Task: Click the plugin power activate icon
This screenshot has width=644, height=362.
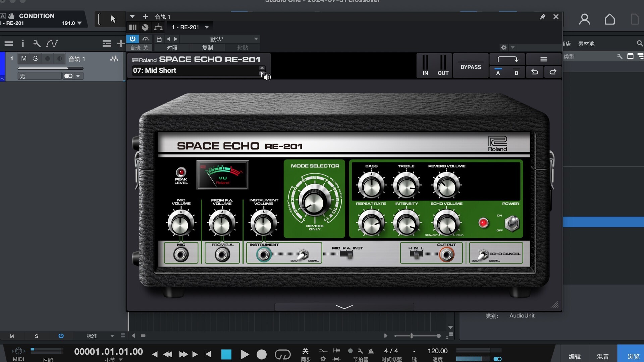Action: tap(132, 39)
